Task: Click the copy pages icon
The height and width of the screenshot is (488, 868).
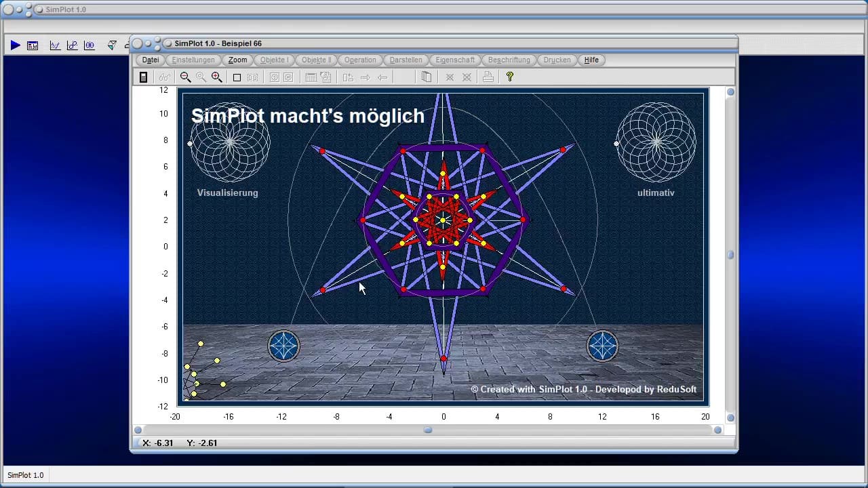Action: click(427, 77)
